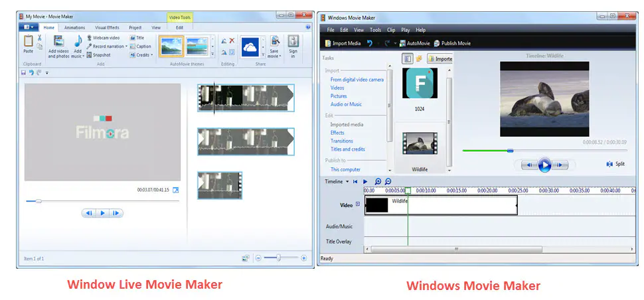Click the Copy icon under Cut
Screen dimensions: 644x300
[x=40, y=46]
